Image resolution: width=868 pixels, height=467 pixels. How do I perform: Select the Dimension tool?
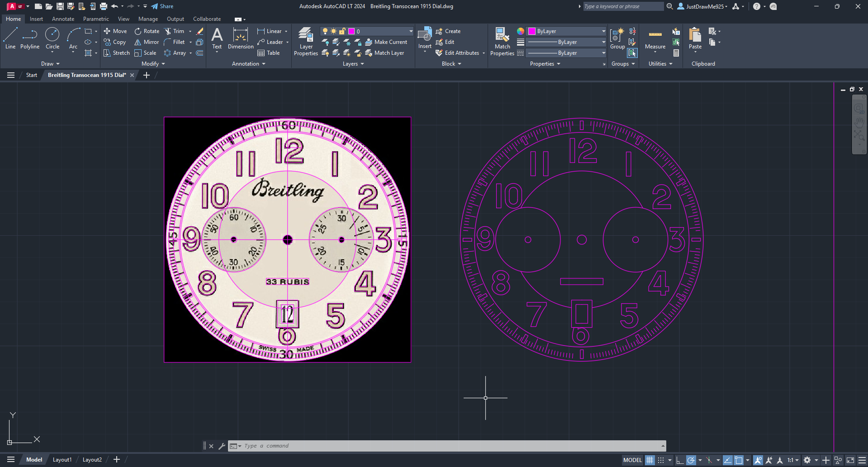tap(241, 39)
